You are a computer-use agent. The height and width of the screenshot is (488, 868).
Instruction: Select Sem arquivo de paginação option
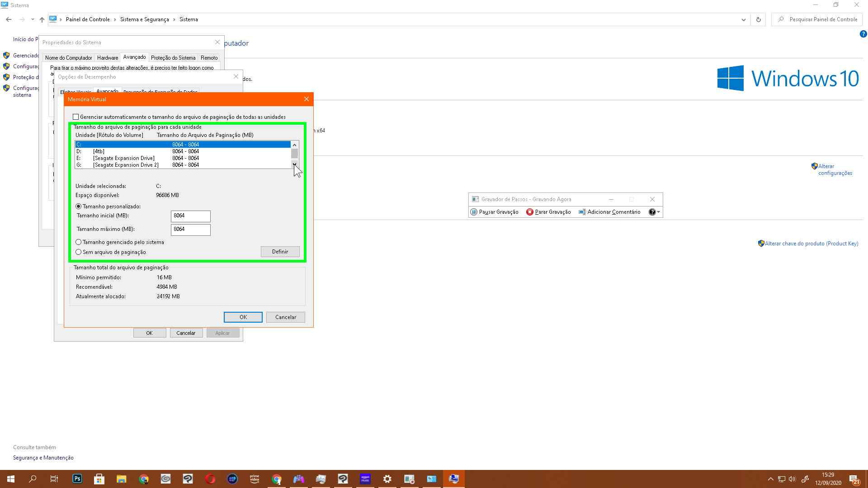coord(79,252)
